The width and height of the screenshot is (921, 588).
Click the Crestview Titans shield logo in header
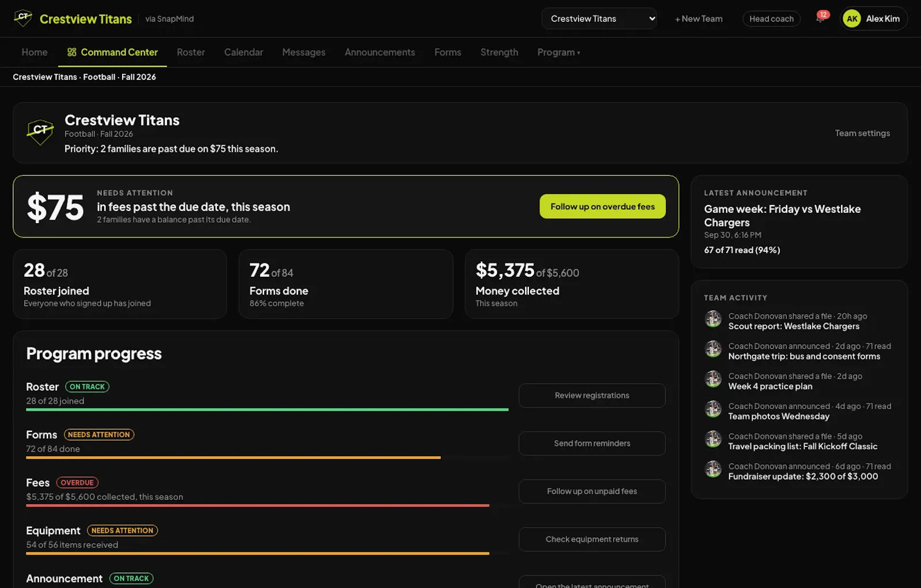click(23, 18)
